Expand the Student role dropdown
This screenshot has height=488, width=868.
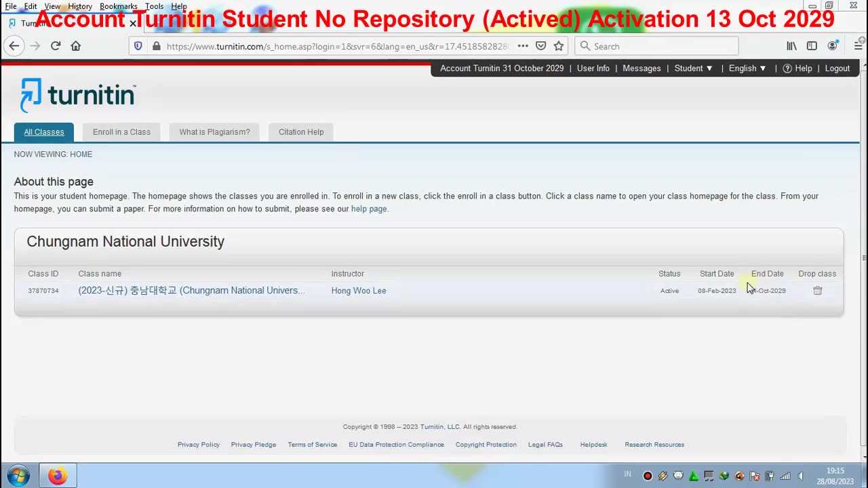point(694,68)
